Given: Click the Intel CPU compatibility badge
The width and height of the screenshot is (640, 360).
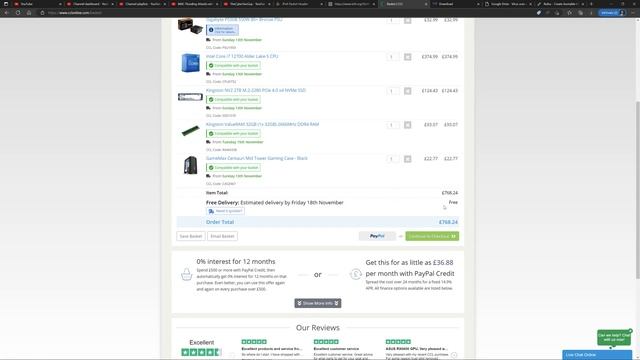Looking at the screenshot, I should pyautogui.click(x=233, y=65).
